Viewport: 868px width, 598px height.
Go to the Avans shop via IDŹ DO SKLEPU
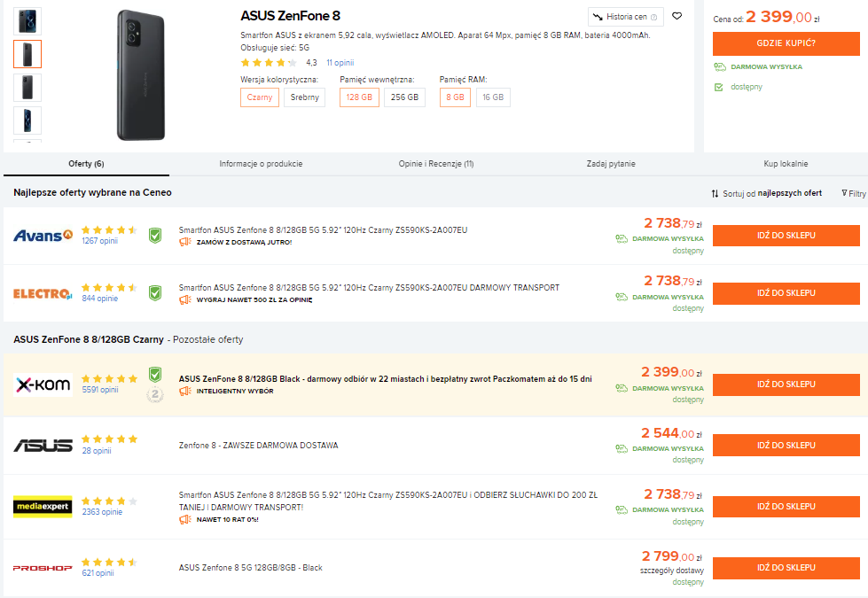click(x=786, y=236)
